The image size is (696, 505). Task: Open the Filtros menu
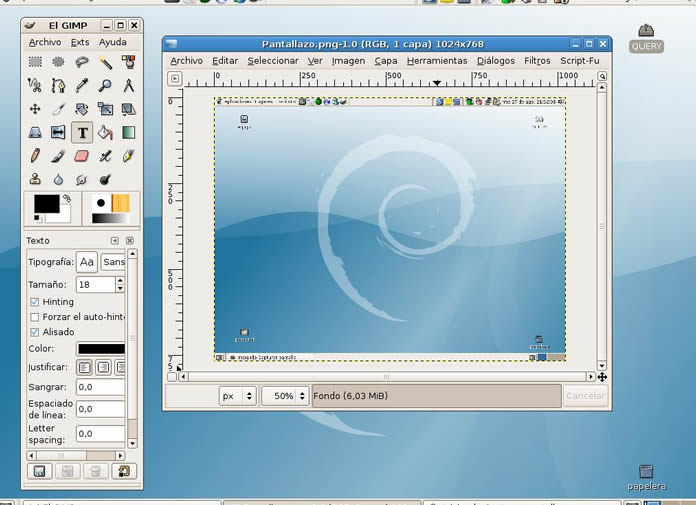click(x=537, y=61)
